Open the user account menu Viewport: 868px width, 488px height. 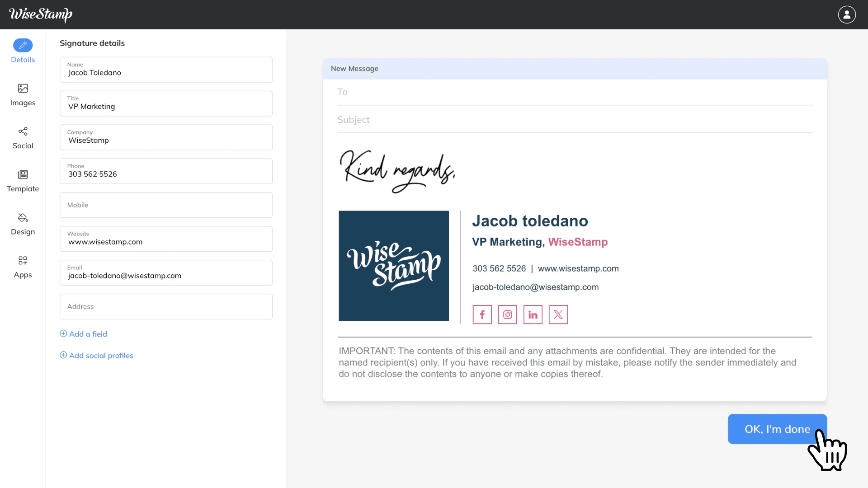click(x=846, y=14)
